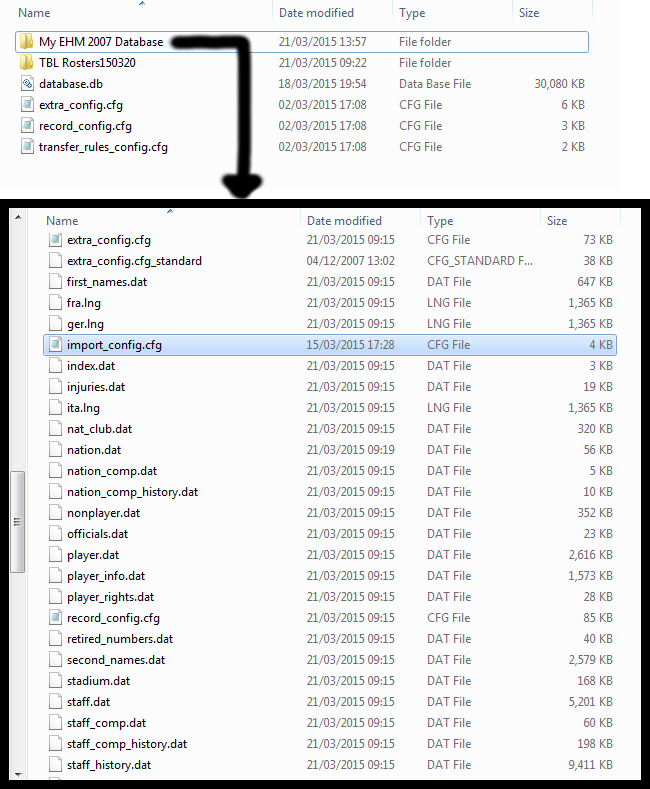Click the first_names.dat file icon
Viewport: 650px width, 789px height.
point(55,282)
